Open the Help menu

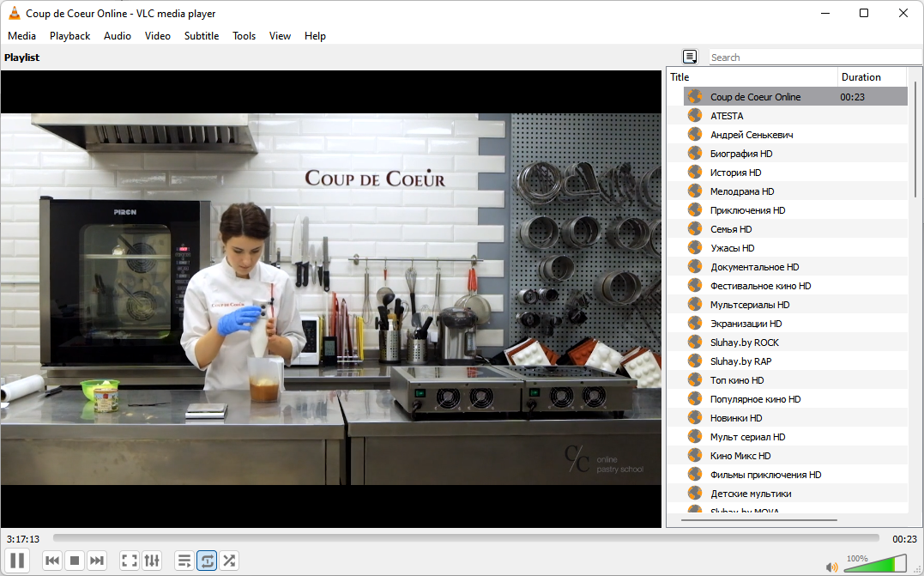click(315, 36)
